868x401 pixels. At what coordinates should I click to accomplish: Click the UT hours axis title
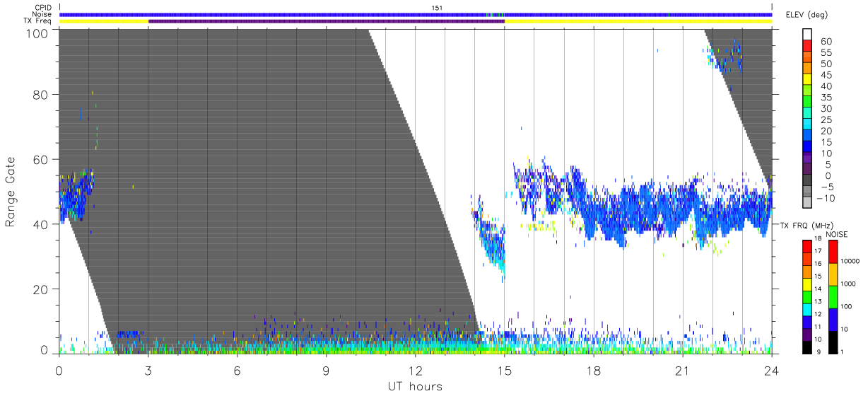tap(415, 386)
